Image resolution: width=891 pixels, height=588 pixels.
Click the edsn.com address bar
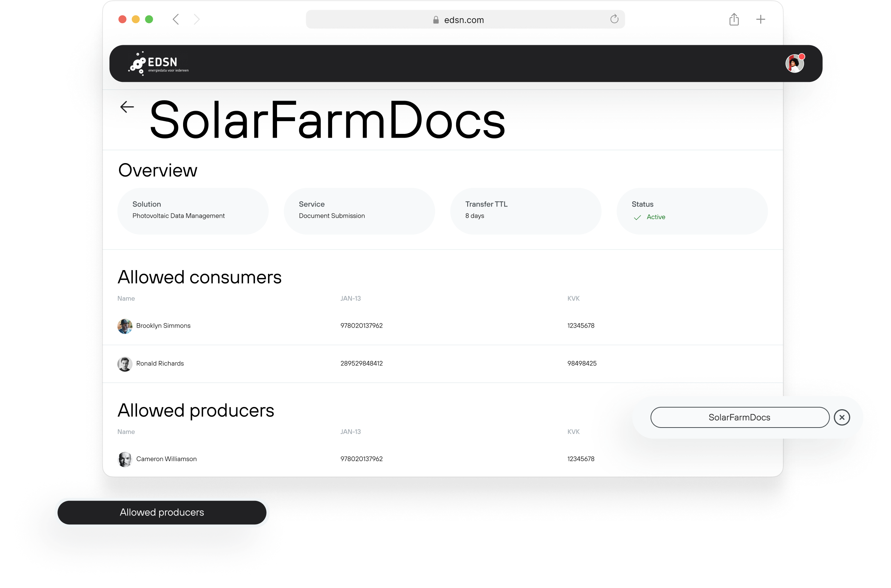tap(465, 19)
